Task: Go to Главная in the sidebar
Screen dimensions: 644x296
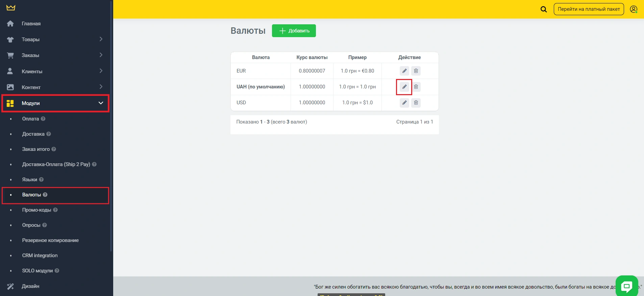Action: (x=31, y=24)
